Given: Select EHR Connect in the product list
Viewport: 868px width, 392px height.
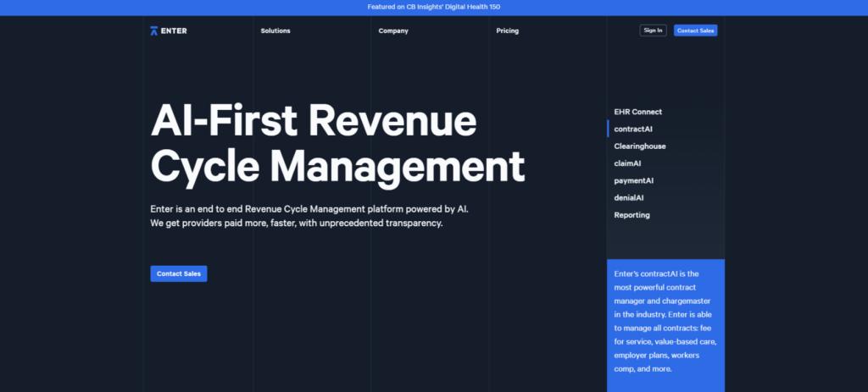Looking at the screenshot, I should click(637, 112).
